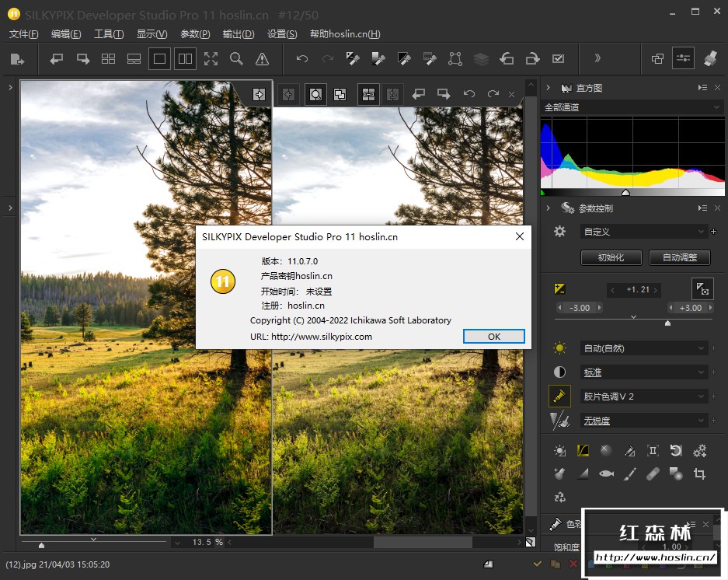
Task: Click the undo arrow in main toolbar
Action: (x=302, y=58)
